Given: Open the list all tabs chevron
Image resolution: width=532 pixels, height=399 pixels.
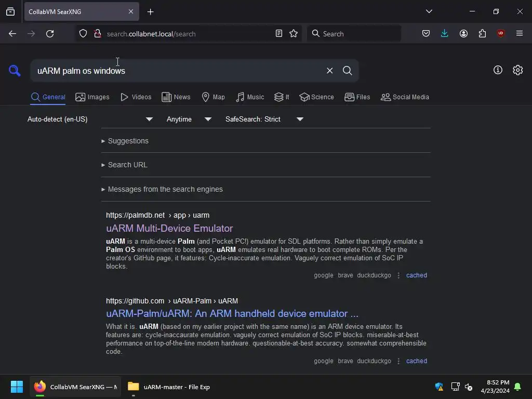Looking at the screenshot, I should [429, 11].
